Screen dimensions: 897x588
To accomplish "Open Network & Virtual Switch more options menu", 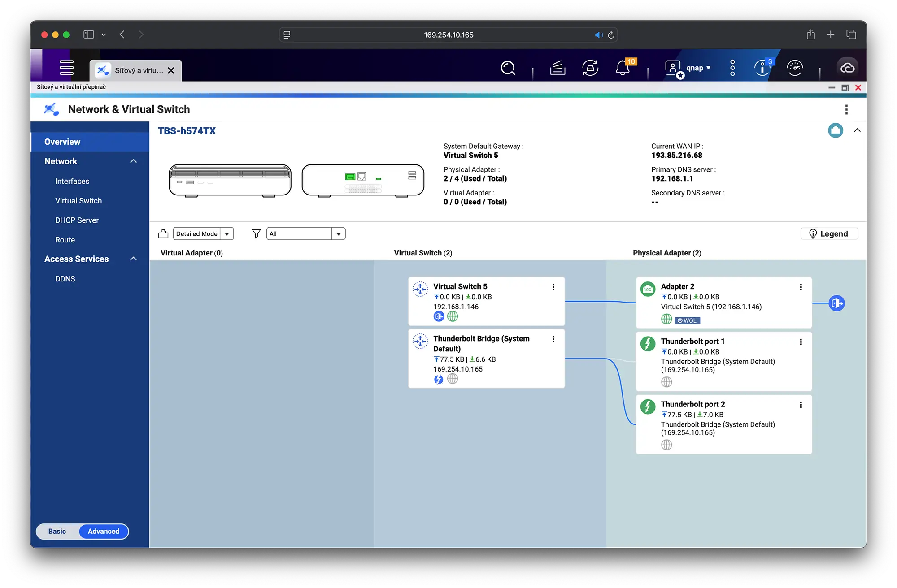I will click(x=846, y=109).
